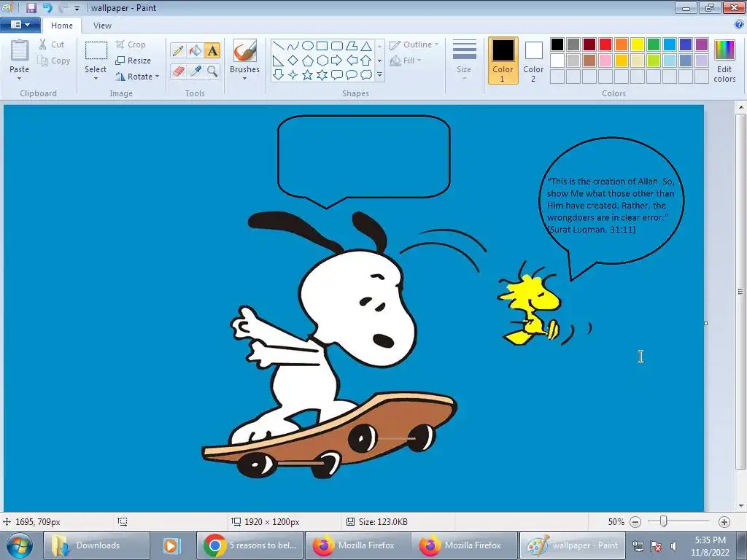Choose the Line shape

[x=279, y=46]
